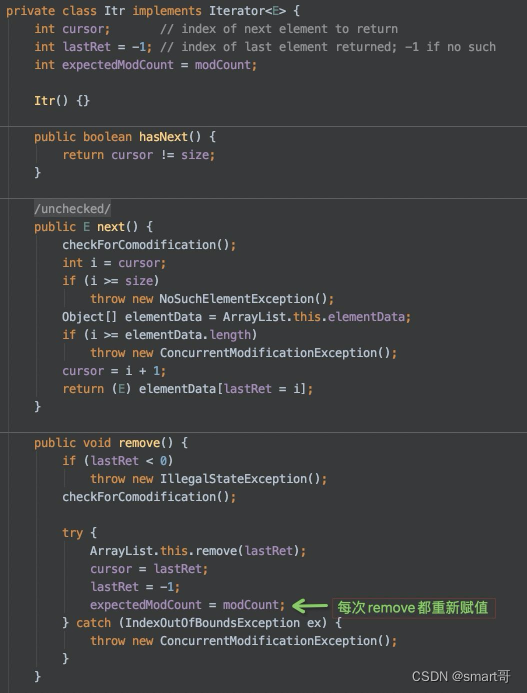Click the folded /unchecked/ annotation
The height and width of the screenshot is (693, 527).
[x=72, y=209]
